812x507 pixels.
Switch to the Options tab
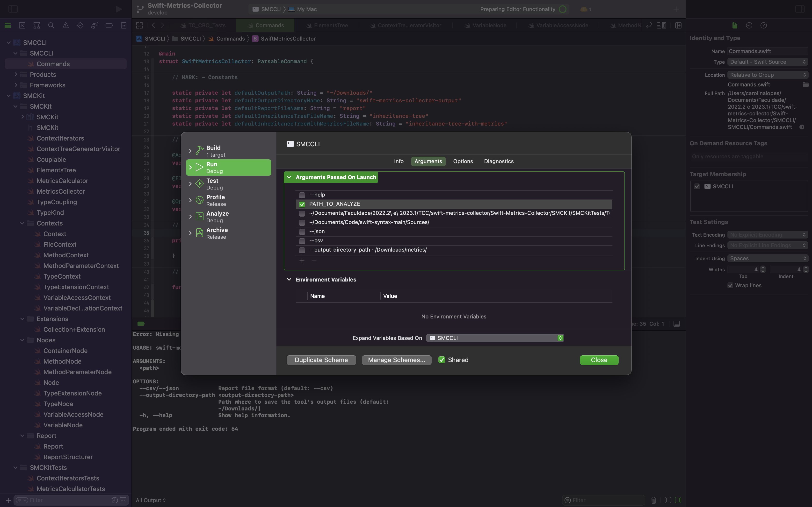(x=463, y=161)
